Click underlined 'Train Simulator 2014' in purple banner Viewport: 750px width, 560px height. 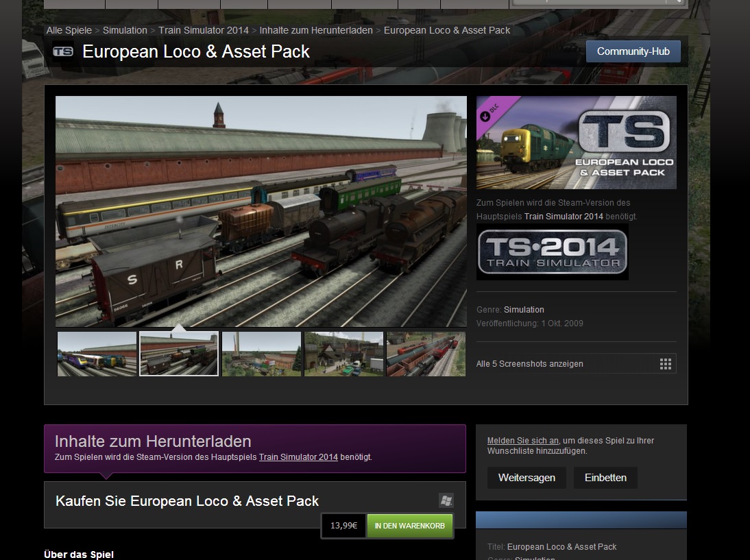[x=298, y=456]
